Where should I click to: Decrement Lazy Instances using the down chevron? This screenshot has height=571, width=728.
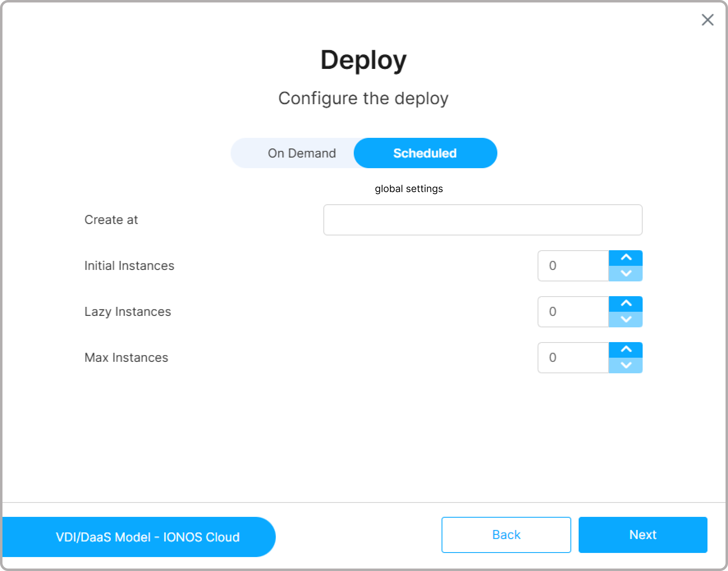click(625, 320)
